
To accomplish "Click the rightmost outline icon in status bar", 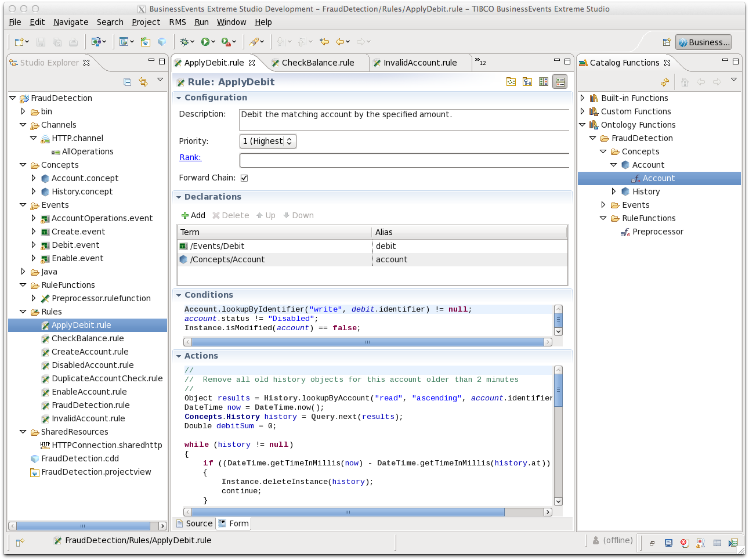I will coord(733,543).
